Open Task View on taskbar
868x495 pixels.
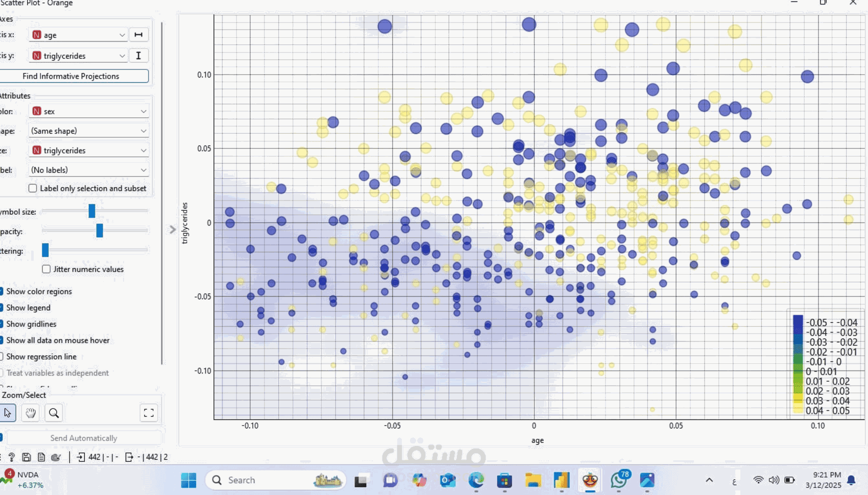tap(361, 480)
